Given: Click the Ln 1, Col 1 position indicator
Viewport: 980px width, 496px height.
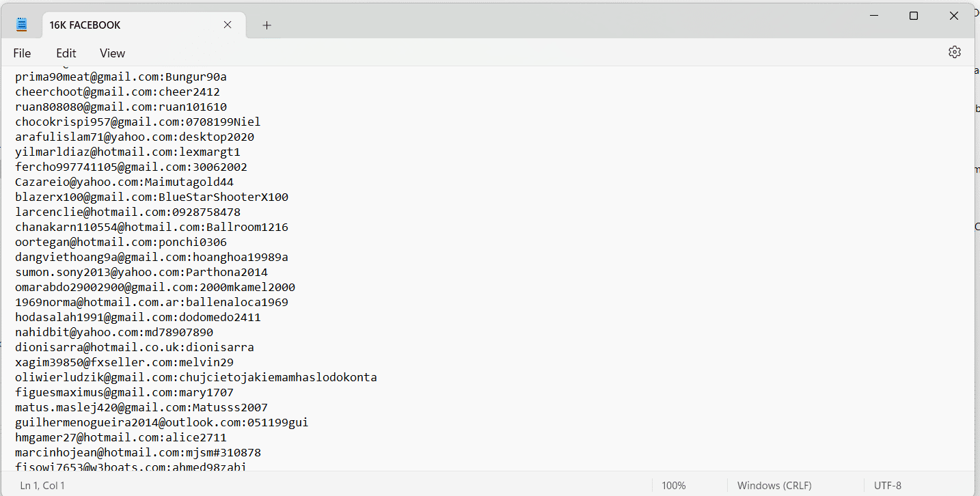Looking at the screenshot, I should coord(42,485).
